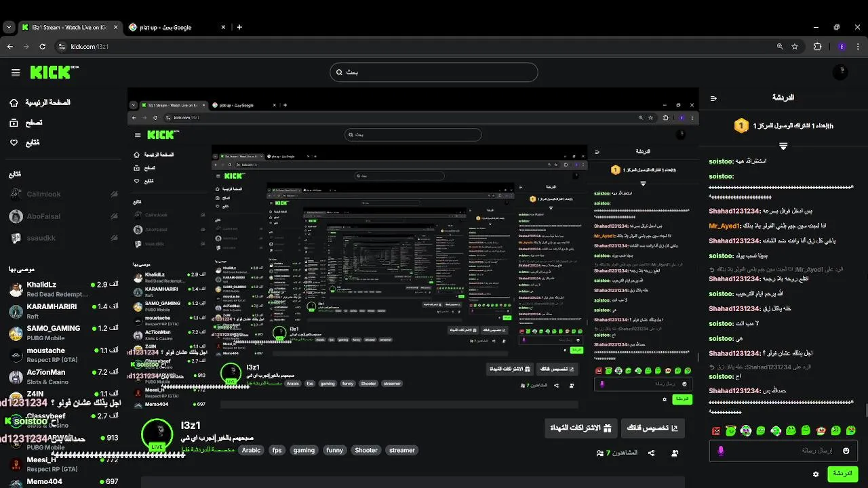The height and width of the screenshot is (488, 868).
Task: Click the chat panel scrollbar
Action: [x=865, y=410]
